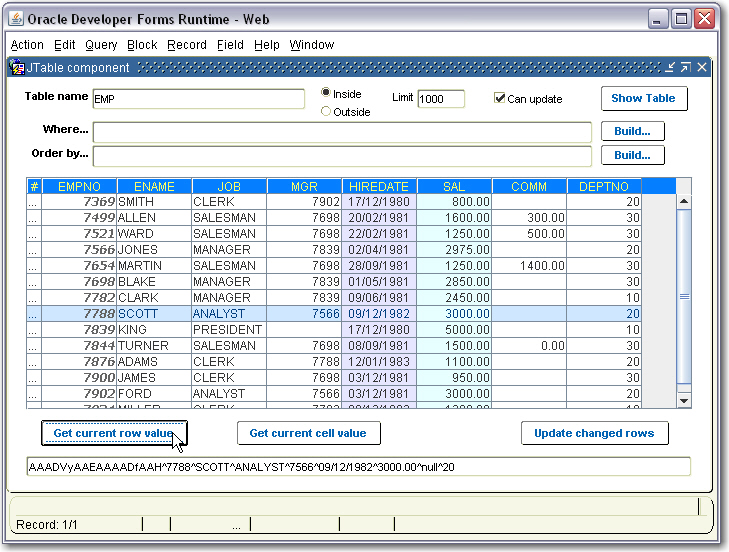Click the SAL column header
The image size is (729, 552).
(x=454, y=186)
